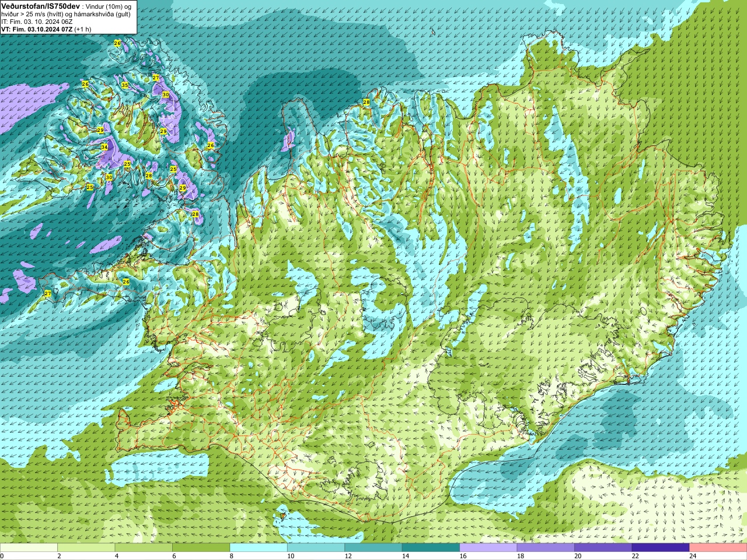Click the 22–24 m/s dark indigo legend swatch

(661, 548)
